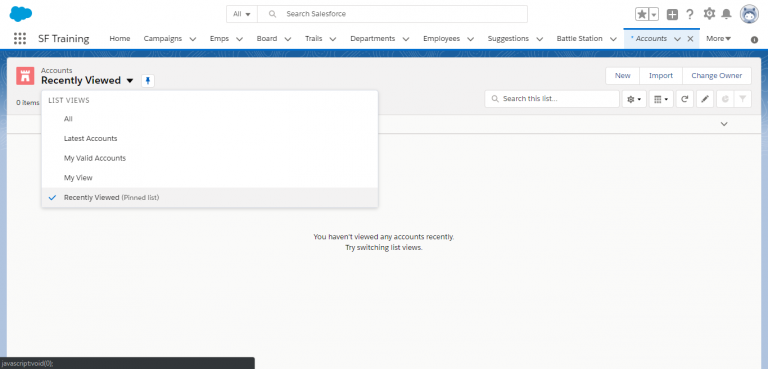Open the Board tab
This screenshot has height=369, width=768.
[267, 38]
